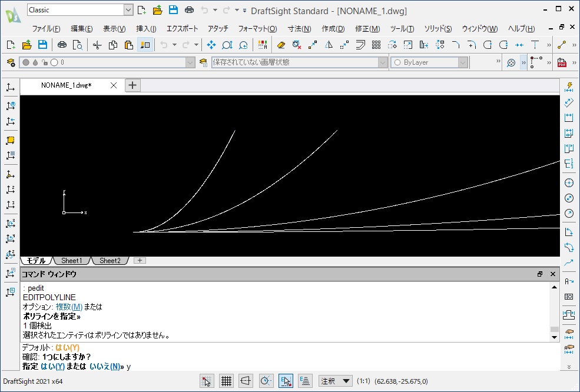Viewport: 580px width, 392px height.
Task: Toggle Entity Tracking in status bar
Action: (x=305, y=381)
